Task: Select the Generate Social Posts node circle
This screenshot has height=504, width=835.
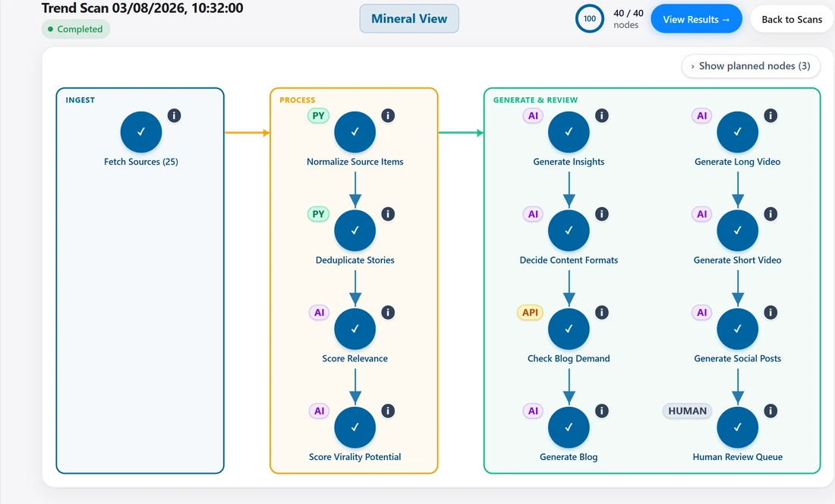Action: click(738, 329)
